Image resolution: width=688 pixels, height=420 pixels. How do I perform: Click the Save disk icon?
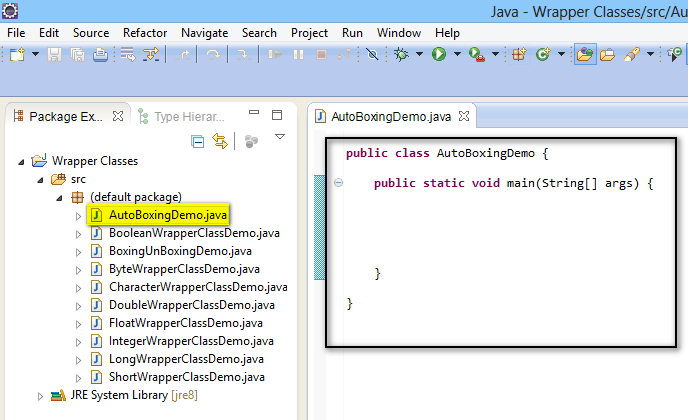point(54,54)
